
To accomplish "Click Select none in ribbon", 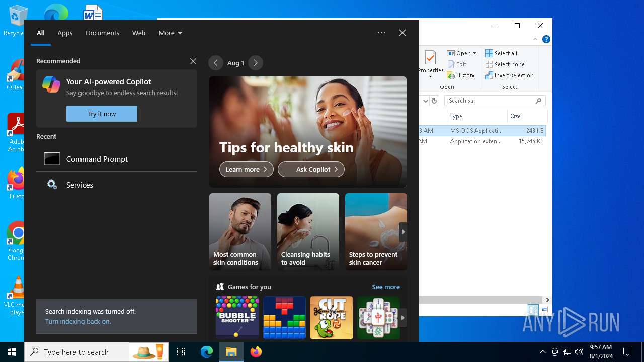I will (x=505, y=64).
